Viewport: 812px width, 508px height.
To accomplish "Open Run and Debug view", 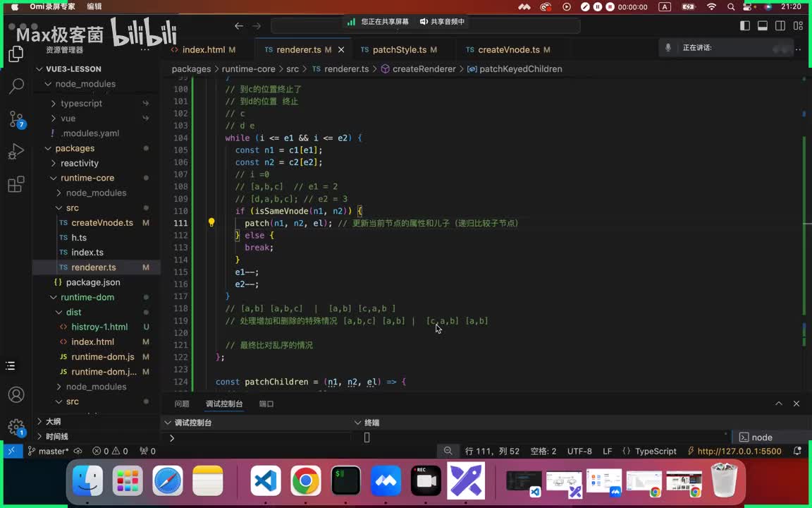I will pos(16,152).
